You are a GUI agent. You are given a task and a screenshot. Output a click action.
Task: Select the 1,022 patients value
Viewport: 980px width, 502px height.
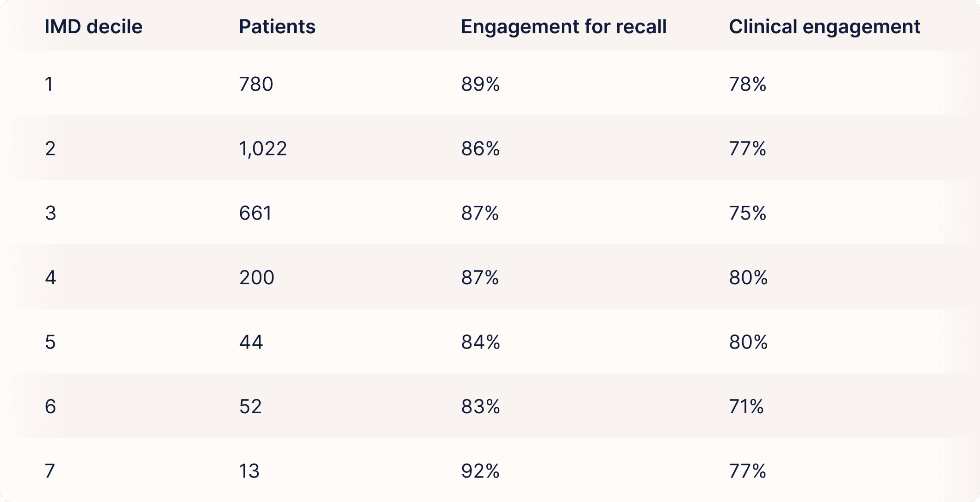263,149
